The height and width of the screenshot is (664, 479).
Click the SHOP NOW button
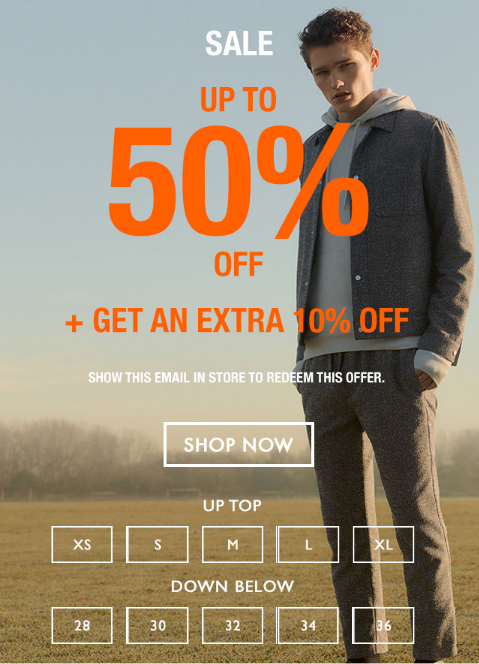point(238,444)
